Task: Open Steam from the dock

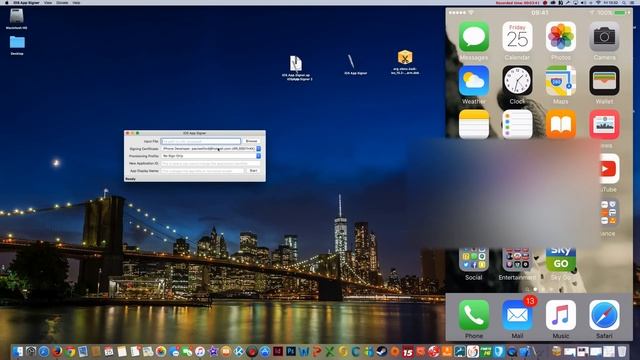Action: pos(382,351)
